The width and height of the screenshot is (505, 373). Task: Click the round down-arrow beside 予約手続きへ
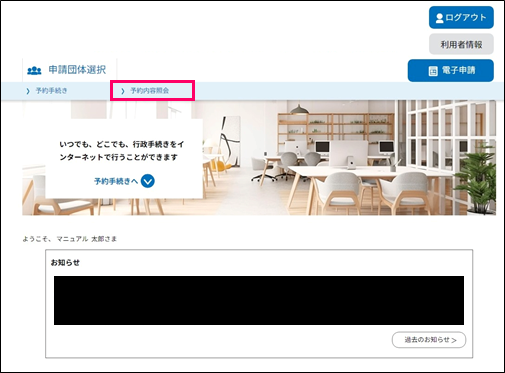[148, 181]
